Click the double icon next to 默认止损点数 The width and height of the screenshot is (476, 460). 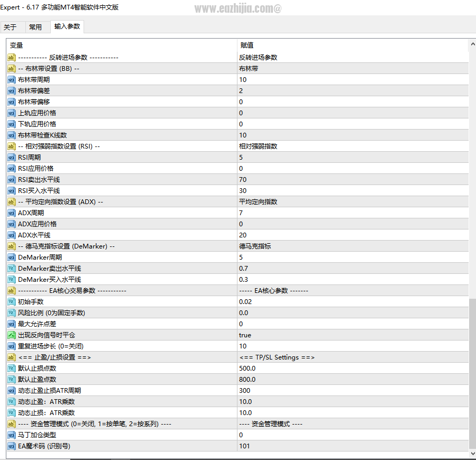point(11,369)
